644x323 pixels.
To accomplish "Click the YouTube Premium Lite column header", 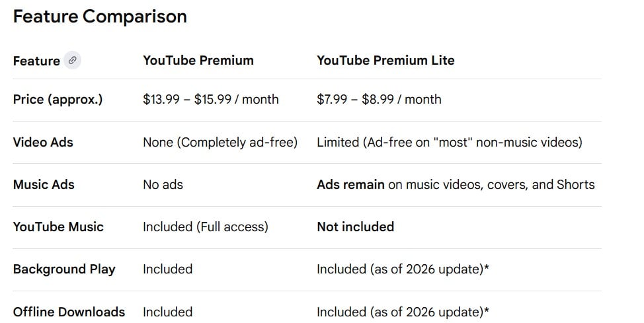I will coord(385,60).
